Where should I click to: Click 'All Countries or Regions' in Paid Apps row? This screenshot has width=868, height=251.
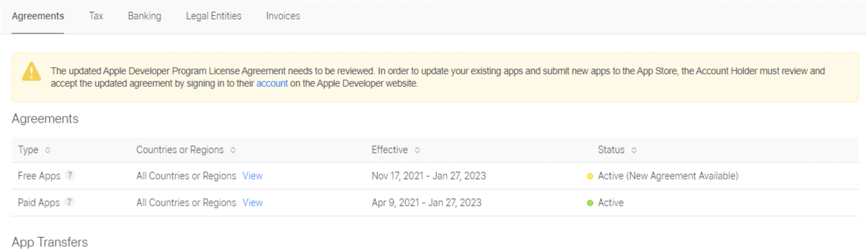pos(186,203)
